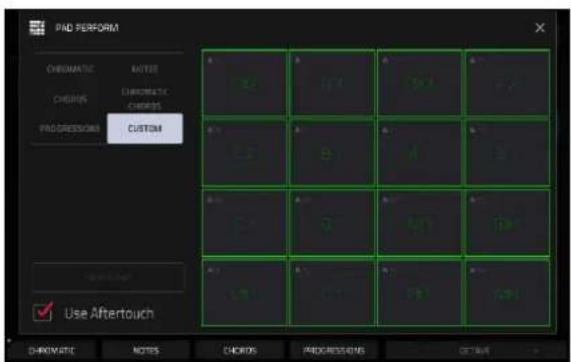Tap the top-left corner pad in grid
This screenshot has height=362, width=571.
pos(244,83)
